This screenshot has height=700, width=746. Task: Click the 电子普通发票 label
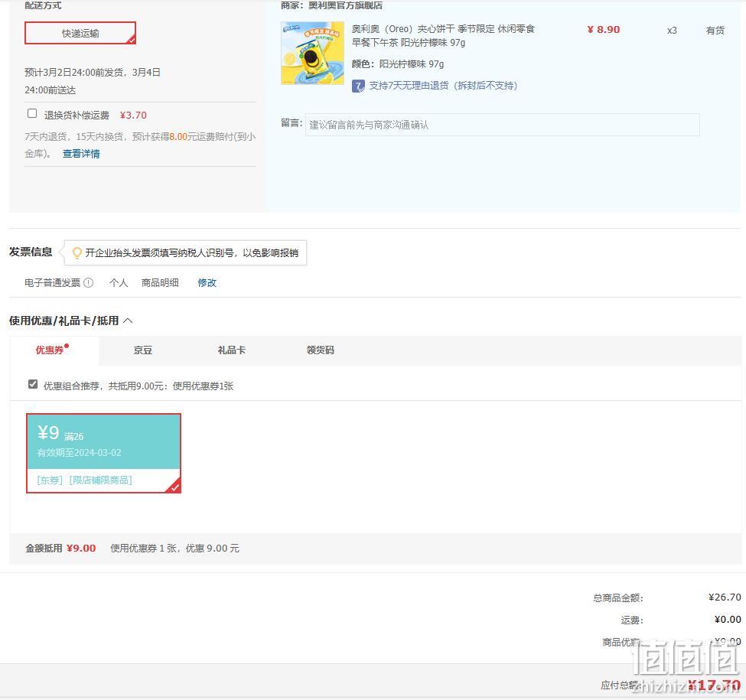52,283
